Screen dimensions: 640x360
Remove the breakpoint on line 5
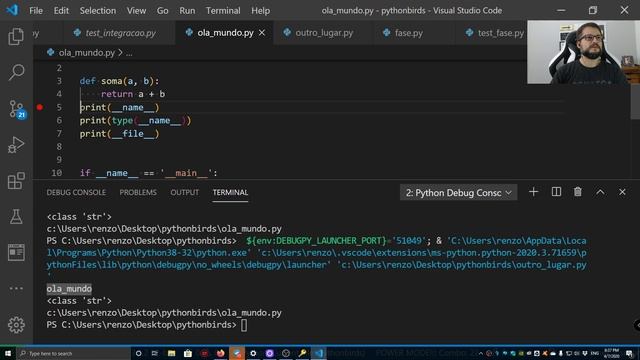click(x=40, y=107)
